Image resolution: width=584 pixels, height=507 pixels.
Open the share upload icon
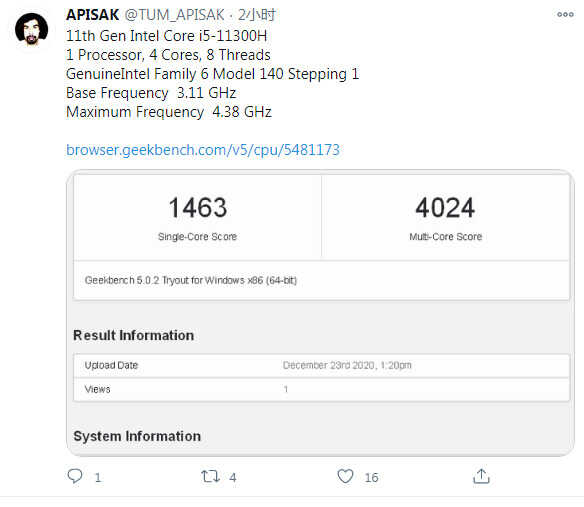click(x=481, y=476)
